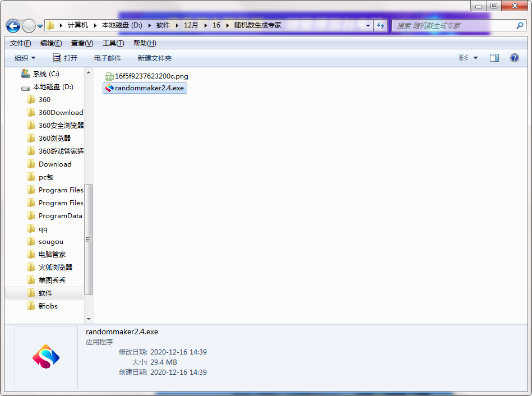The height and width of the screenshot is (396, 532).
Task: Click 随机数生成专家 in the breadcrumb
Action: click(257, 25)
